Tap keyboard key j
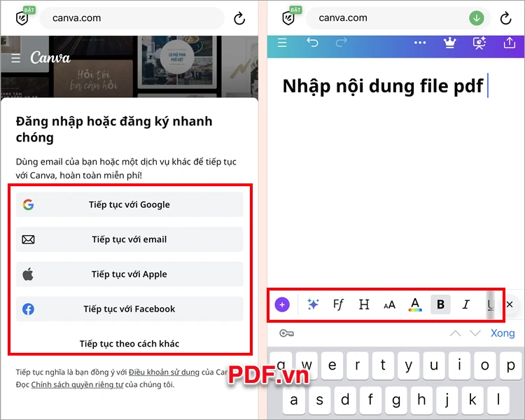 (x=447, y=400)
